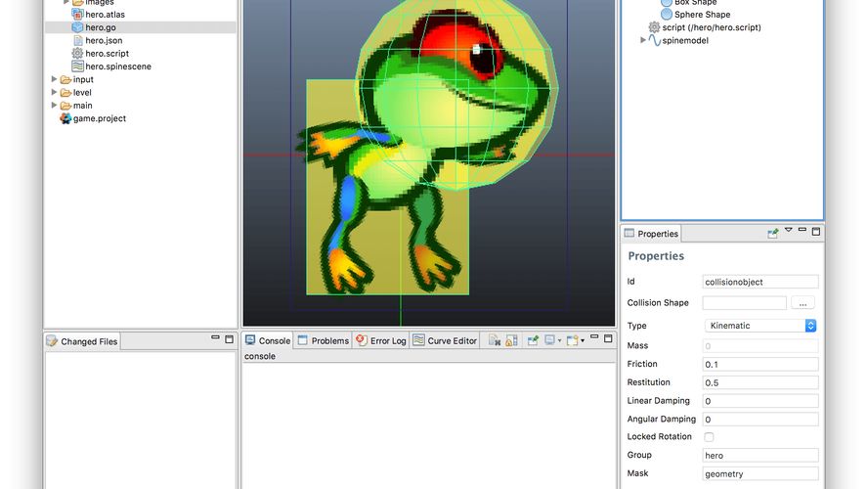The width and height of the screenshot is (868, 489).
Task: Click the Collision Shape browse button
Action: (803, 303)
